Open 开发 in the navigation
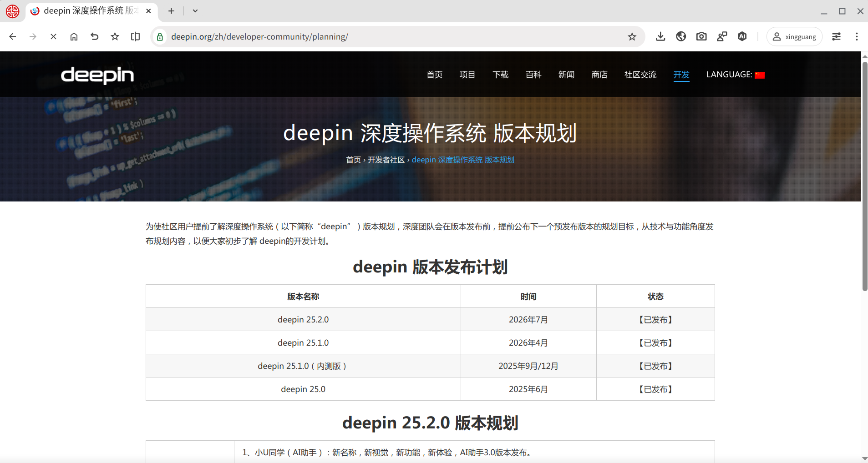Viewport: 868px width, 463px height. 681,75
